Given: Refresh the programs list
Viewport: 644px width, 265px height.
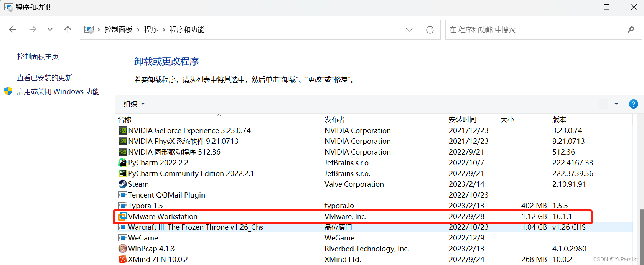Looking at the screenshot, I should pyautogui.click(x=430, y=30).
